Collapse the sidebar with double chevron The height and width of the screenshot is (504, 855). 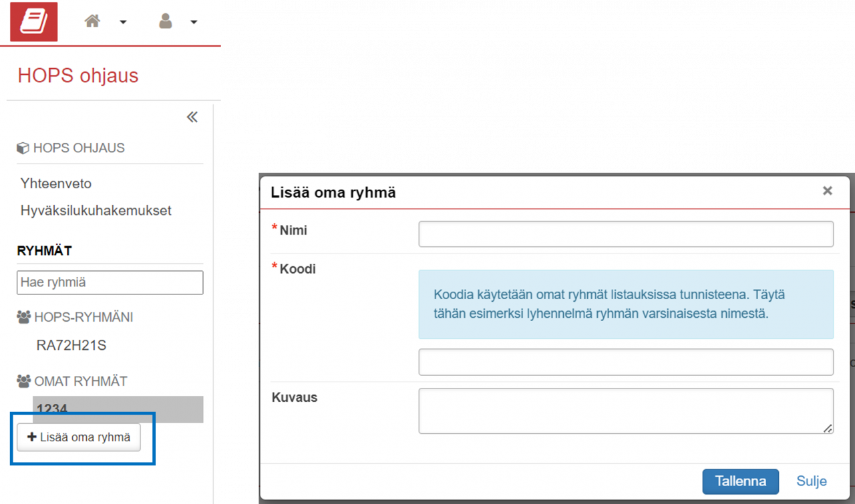click(x=192, y=117)
